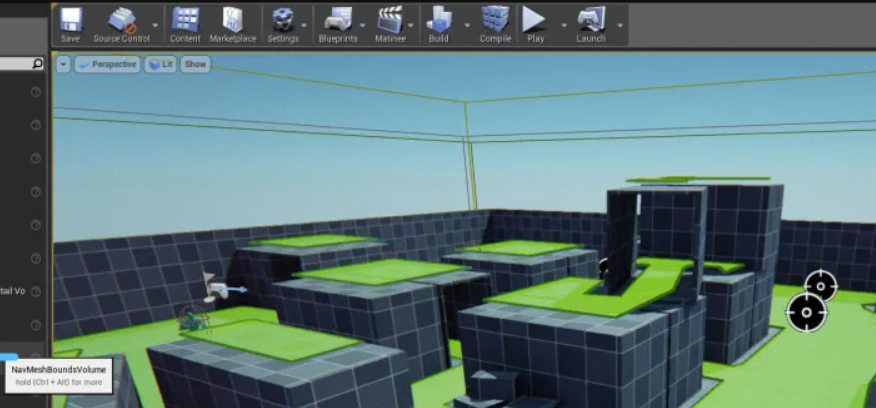
Task: Expand the Matinee dropdown arrow
Action: click(411, 25)
